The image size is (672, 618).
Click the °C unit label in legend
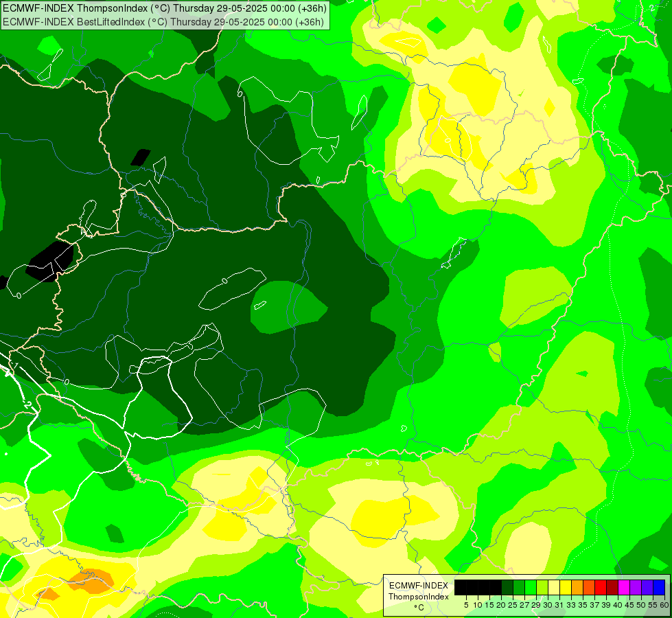tap(419, 608)
